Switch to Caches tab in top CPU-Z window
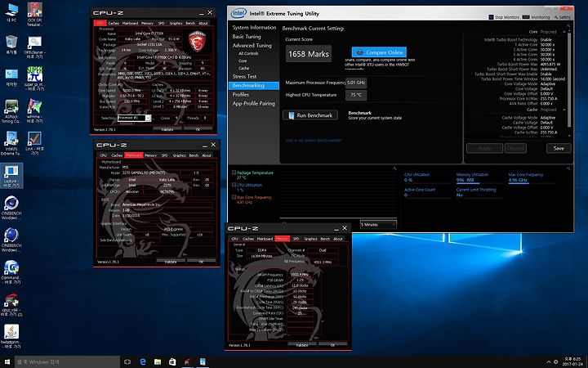Viewport: 588px width, 368px height. (114, 23)
